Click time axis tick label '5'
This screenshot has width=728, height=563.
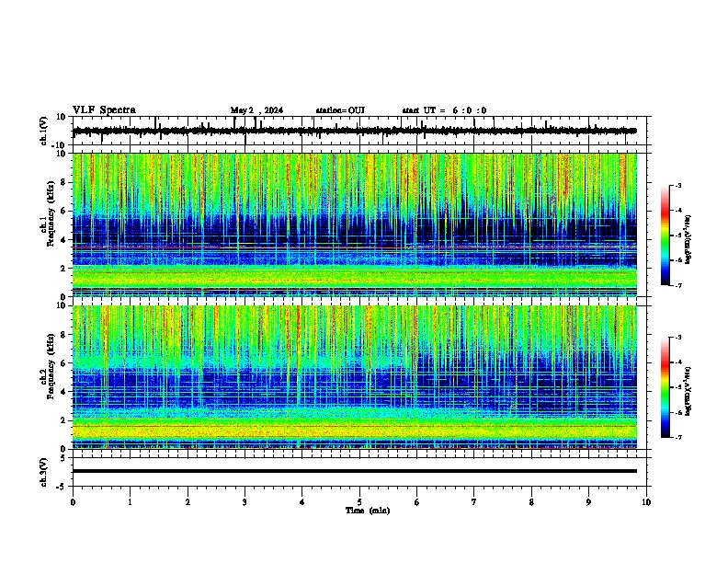tap(359, 502)
